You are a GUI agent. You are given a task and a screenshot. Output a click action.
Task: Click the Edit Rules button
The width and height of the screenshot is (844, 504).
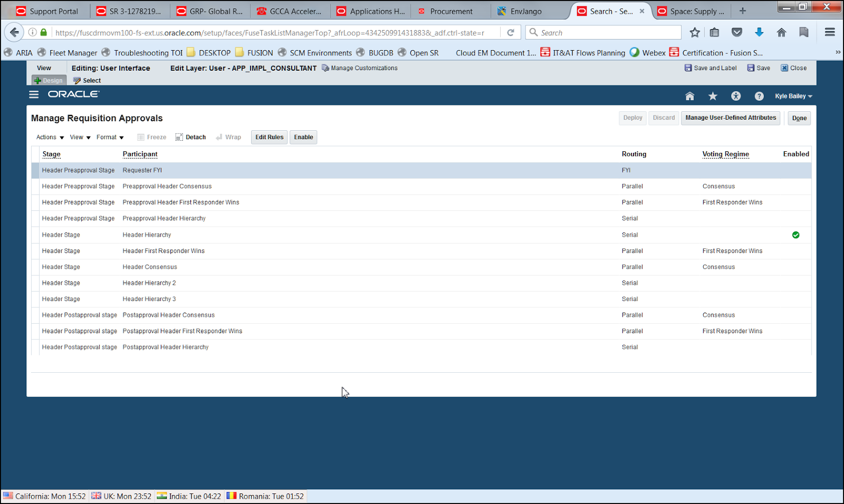(269, 137)
